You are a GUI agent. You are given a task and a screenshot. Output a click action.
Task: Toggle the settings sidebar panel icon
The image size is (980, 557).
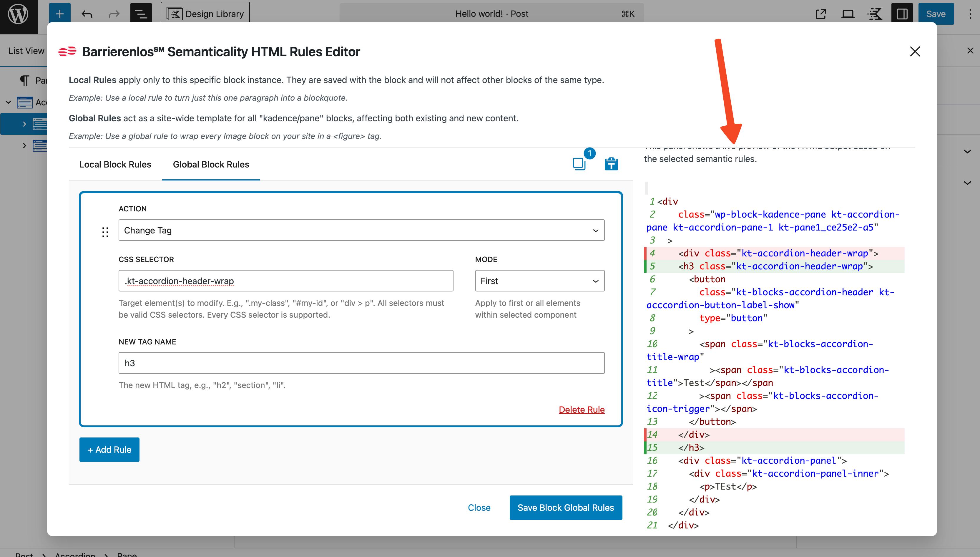(x=902, y=14)
